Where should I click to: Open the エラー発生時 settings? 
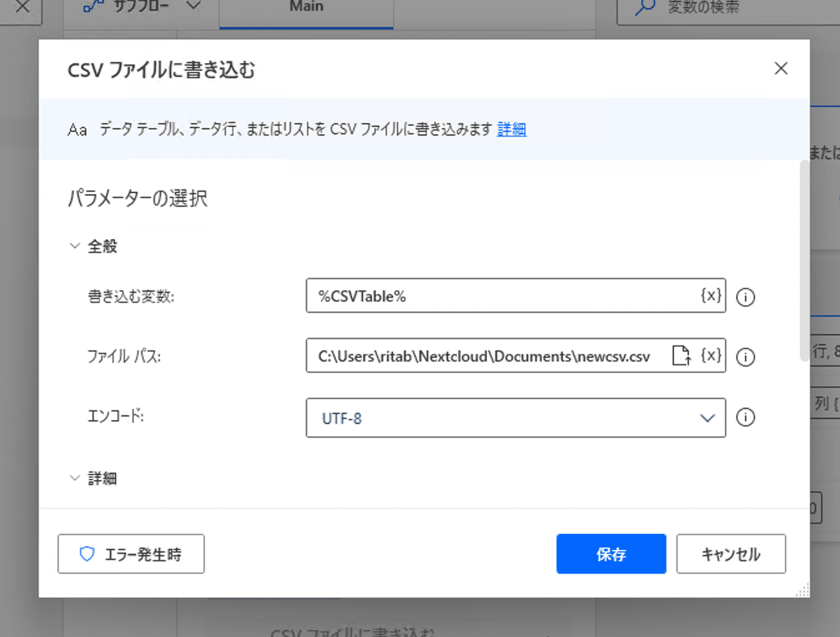[x=131, y=554]
